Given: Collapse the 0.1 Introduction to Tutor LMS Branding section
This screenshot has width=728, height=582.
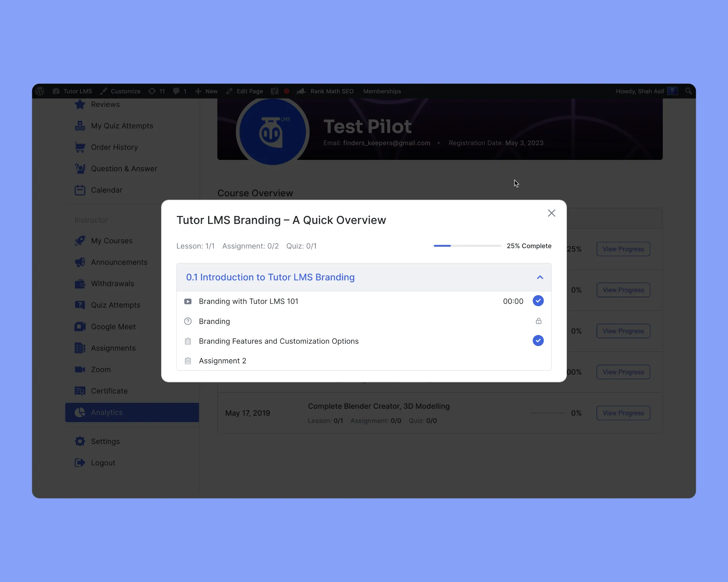Looking at the screenshot, I should 539,277.
